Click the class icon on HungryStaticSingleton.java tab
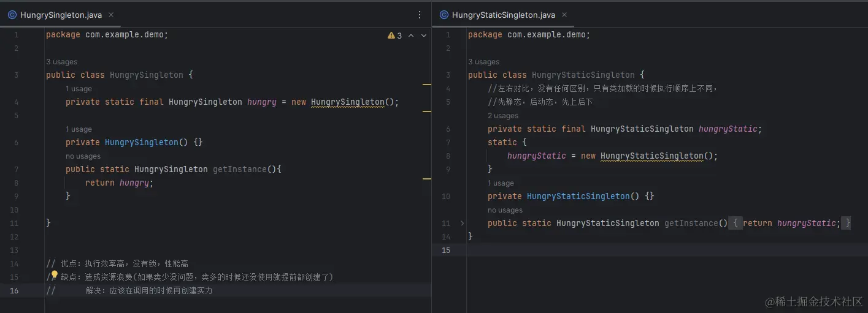The height and width of the screenshot is (313, 868). coord(444,15)
